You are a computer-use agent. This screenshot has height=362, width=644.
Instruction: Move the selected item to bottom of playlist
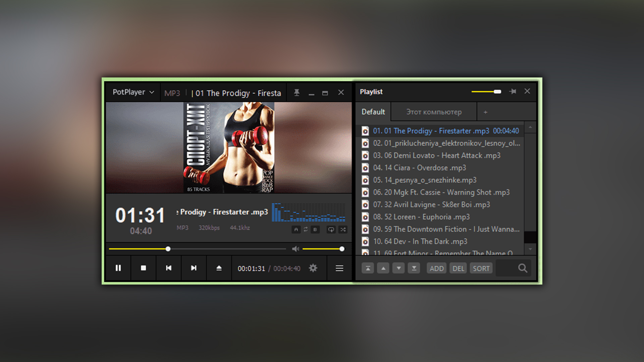click(414, 268)
